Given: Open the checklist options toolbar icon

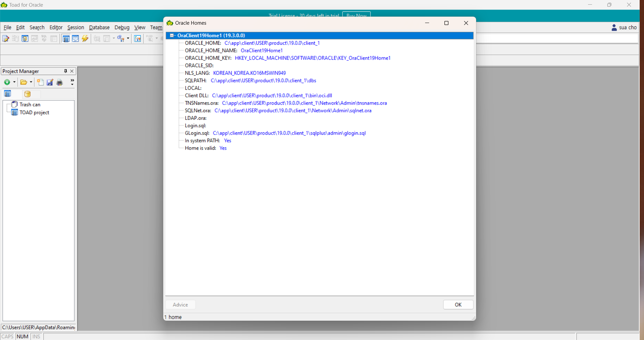Looking at the screenshot, I should pos(138,39).
